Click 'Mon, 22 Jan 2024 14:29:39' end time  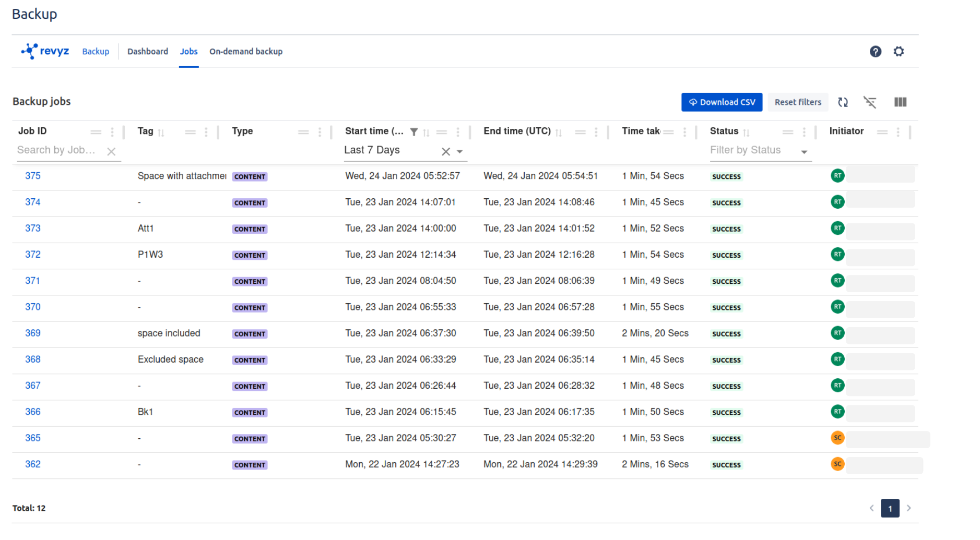coord(540,464)
